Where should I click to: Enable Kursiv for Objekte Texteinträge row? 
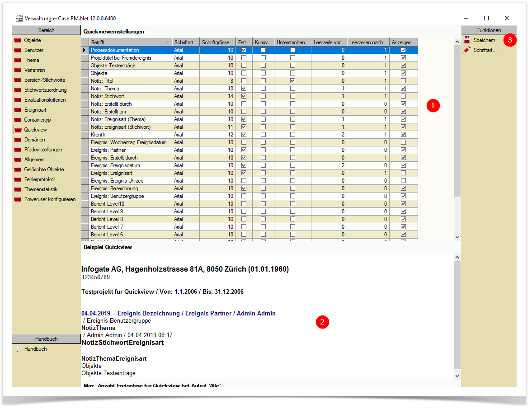(263, 66)
